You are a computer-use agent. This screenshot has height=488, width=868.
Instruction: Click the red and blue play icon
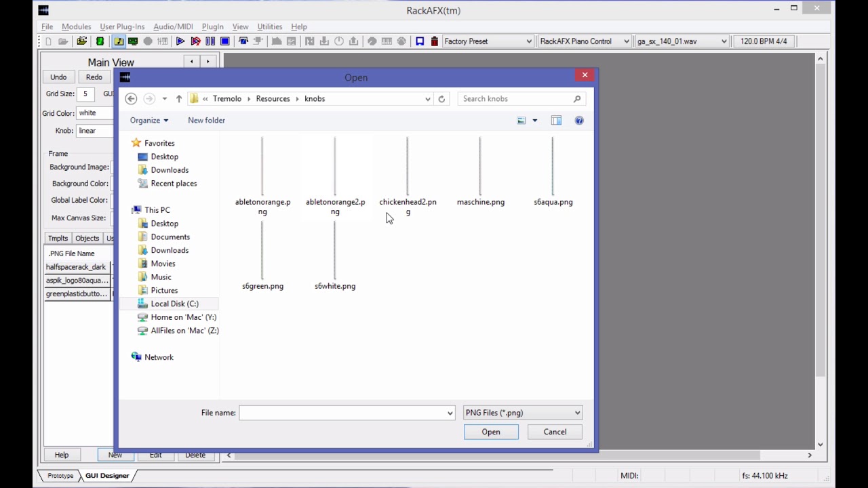pyautogui.click(x=195, y=41)
